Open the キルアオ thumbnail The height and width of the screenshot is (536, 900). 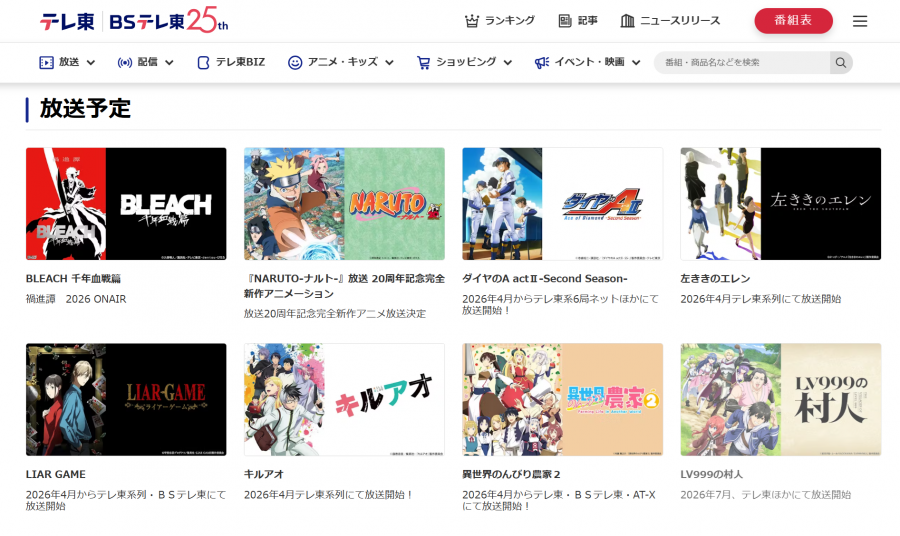(x=344, y=399)
